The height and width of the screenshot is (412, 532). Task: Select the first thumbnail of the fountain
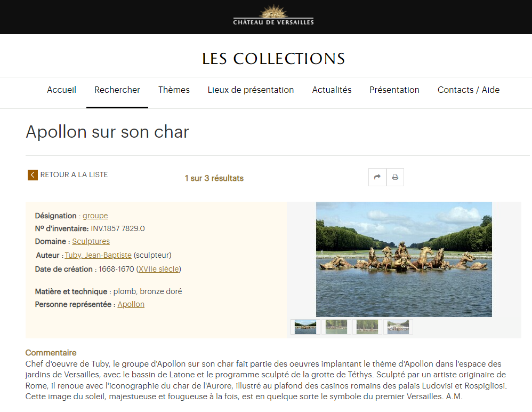click(305, 327)
